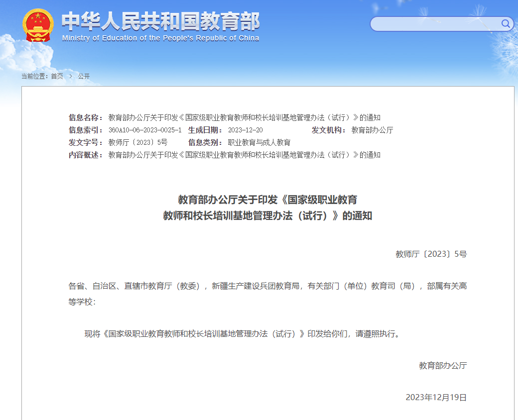Select the index number 360A10-06-2023-0025-1
The width and height of the screenshot is (518, 420).
coord(144,130)
